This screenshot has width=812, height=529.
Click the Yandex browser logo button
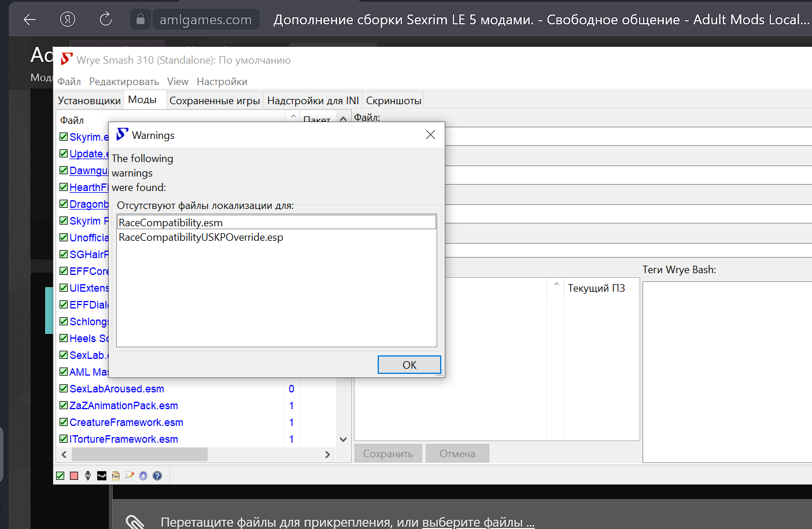click(68, 20)
